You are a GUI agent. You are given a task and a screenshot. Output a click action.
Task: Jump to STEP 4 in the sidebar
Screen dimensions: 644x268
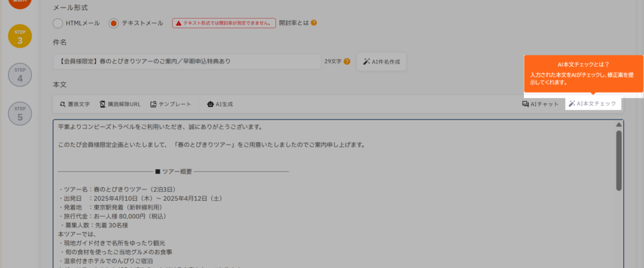pos(19,75)
